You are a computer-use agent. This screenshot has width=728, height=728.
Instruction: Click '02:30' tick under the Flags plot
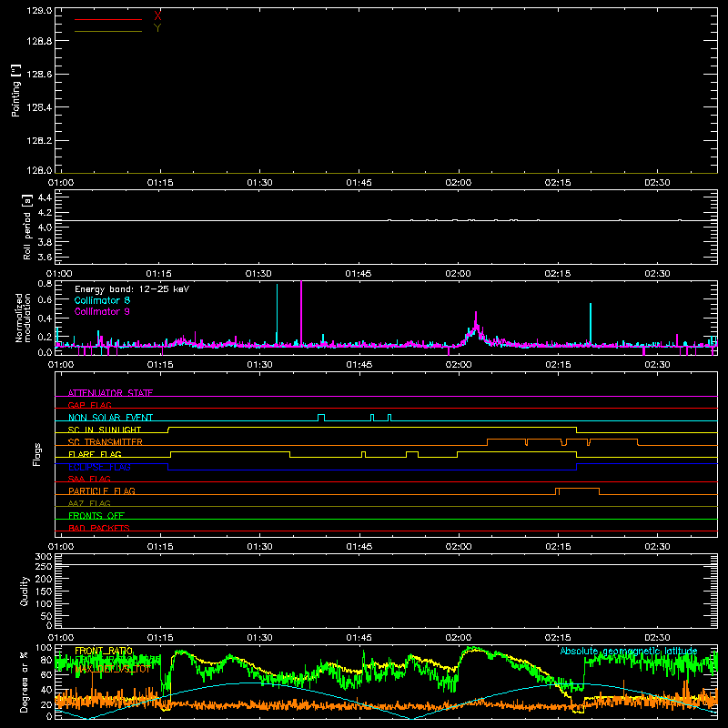coord(657,547)
